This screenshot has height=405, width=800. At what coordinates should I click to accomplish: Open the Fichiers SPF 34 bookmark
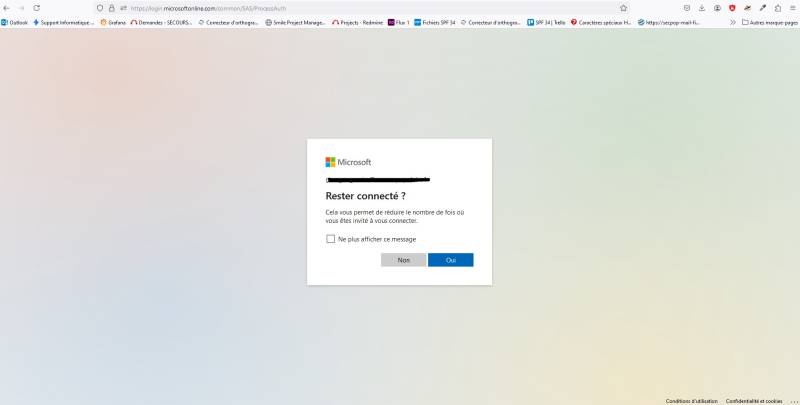click(x=435, y=22)
